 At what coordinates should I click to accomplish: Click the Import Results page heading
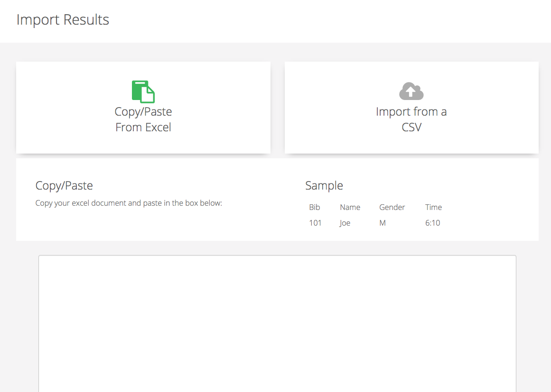point(63,19)
